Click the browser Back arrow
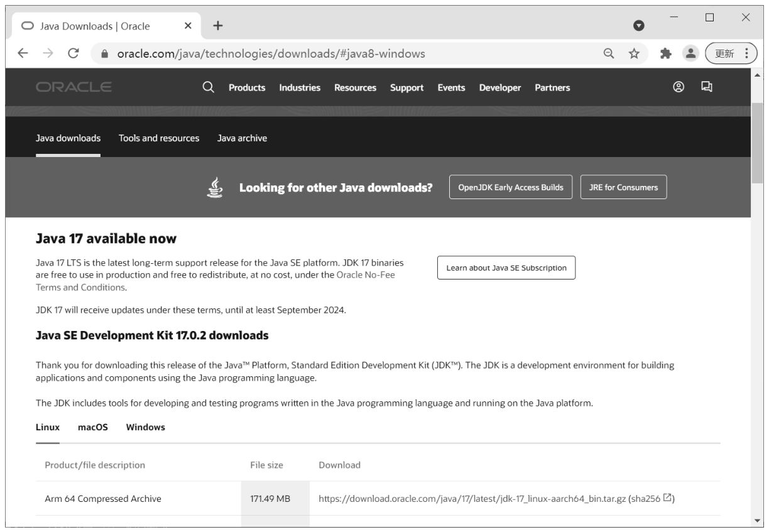 (x=23, y=53)
